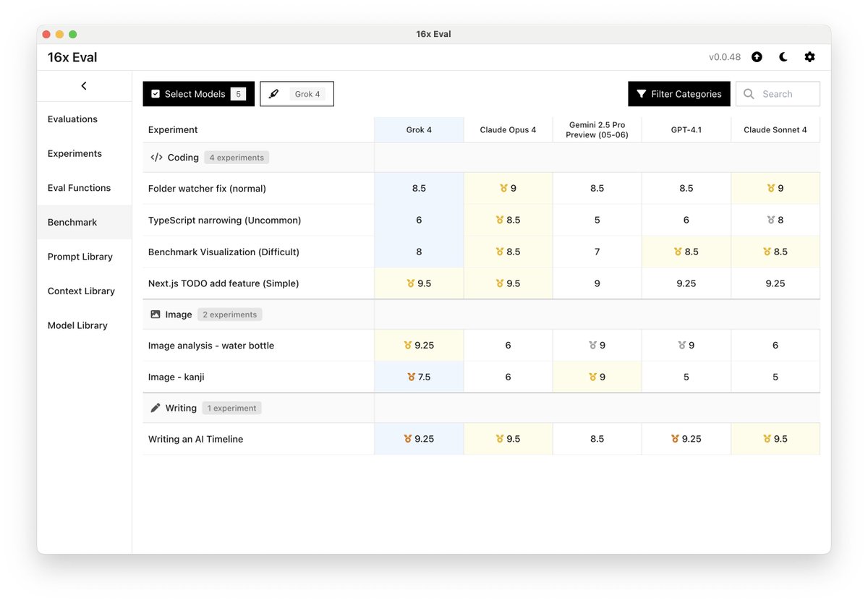Open settings gear icon

(x=809, y=57)
